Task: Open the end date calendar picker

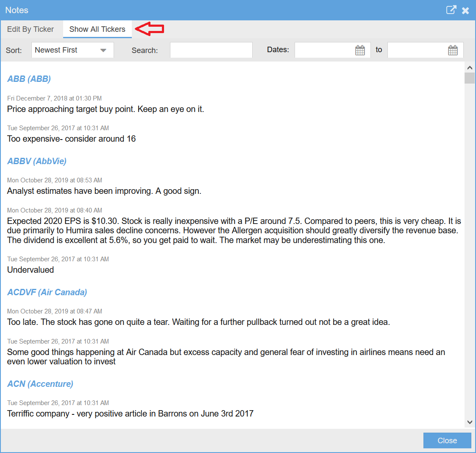Action: 453,50
